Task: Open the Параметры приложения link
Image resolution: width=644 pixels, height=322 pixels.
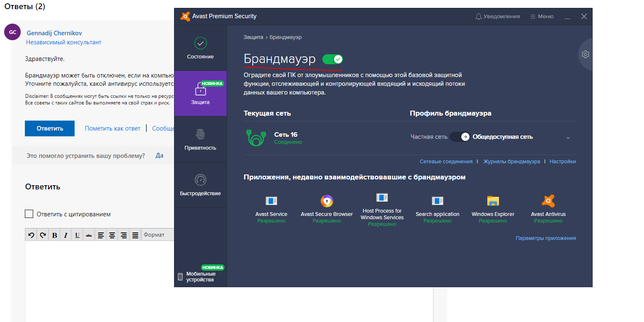Action: pos(546,238)
